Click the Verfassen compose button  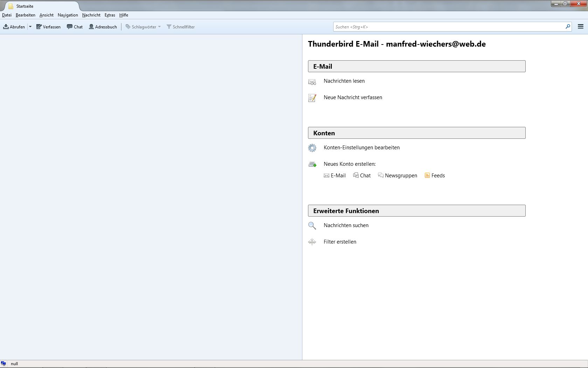coord(49,27)
